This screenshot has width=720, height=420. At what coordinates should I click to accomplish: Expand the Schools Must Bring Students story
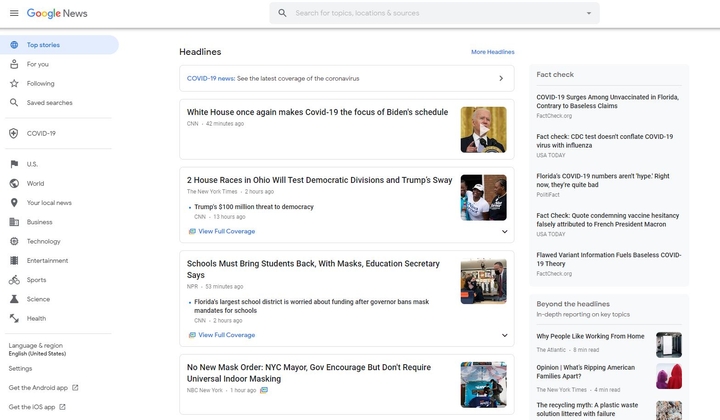coord(505,335)
